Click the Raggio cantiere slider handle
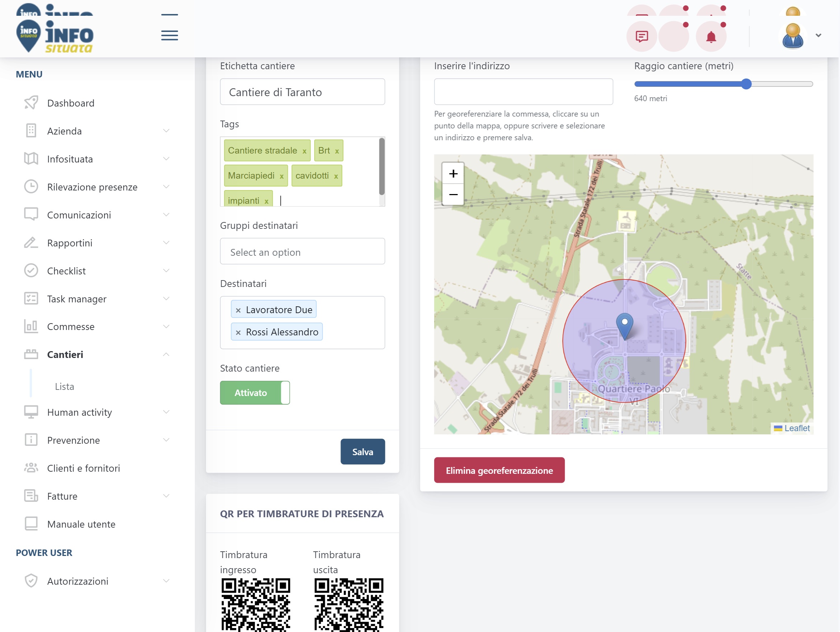 tap(746, 84)
